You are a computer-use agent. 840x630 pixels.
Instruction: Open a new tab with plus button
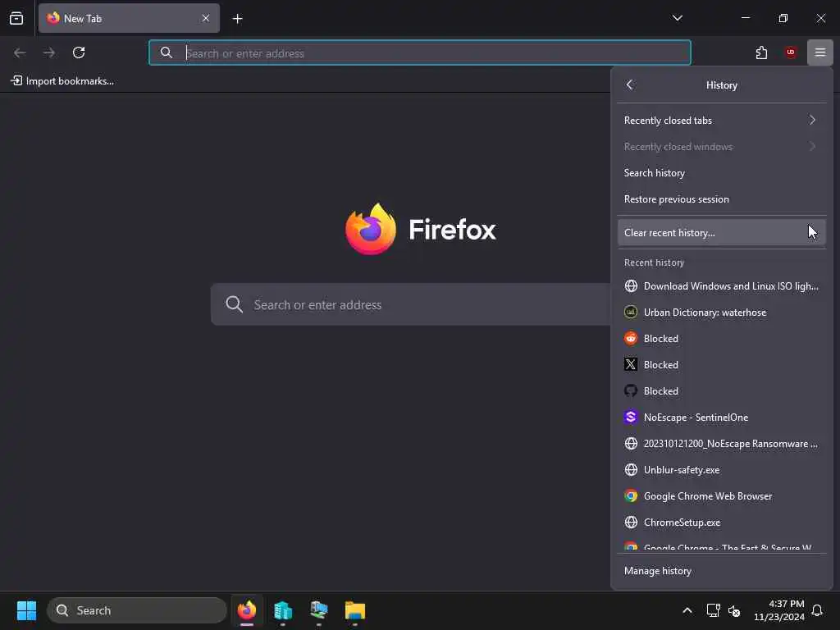237,19
